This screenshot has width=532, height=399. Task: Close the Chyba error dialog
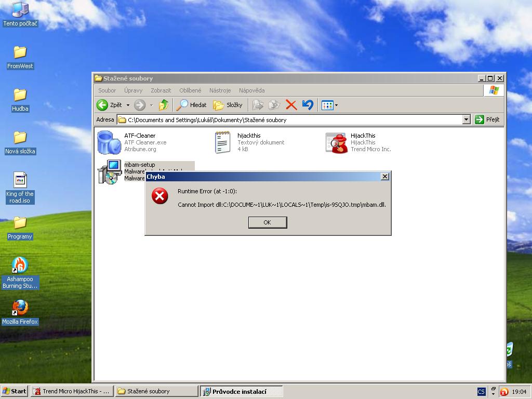(384, 177)
